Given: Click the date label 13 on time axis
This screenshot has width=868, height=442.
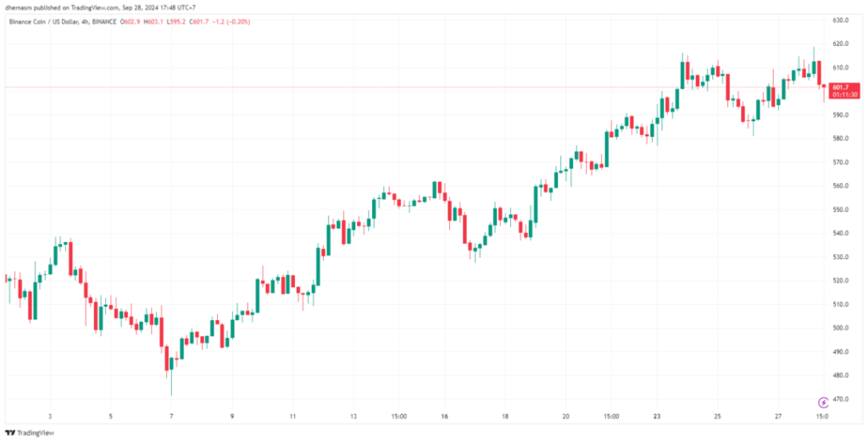Looking at the screenshot, I should tap(353, 417).
